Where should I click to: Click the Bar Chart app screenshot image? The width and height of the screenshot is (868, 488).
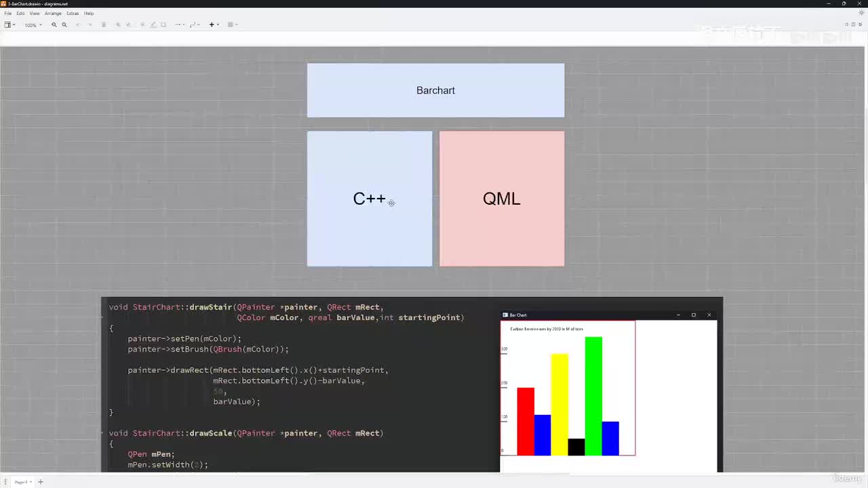tap(608, 392)
